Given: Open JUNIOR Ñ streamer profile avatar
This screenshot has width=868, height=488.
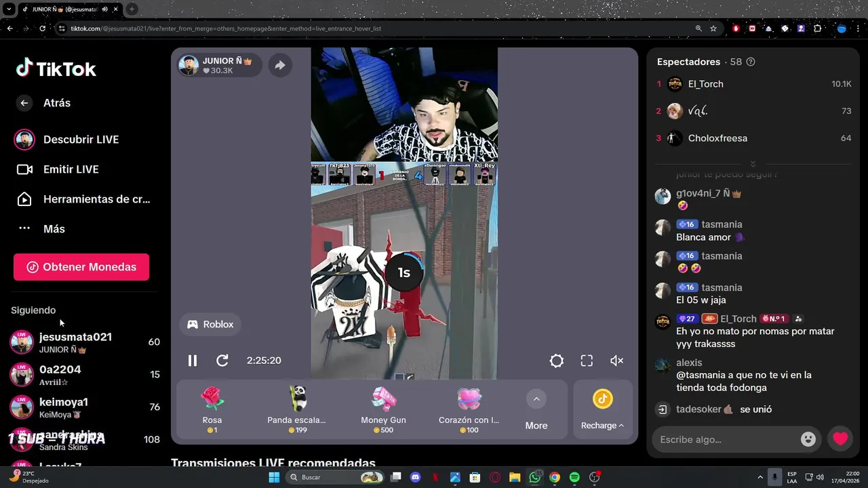Looking at the screenshot, I should tap(189, 65).
